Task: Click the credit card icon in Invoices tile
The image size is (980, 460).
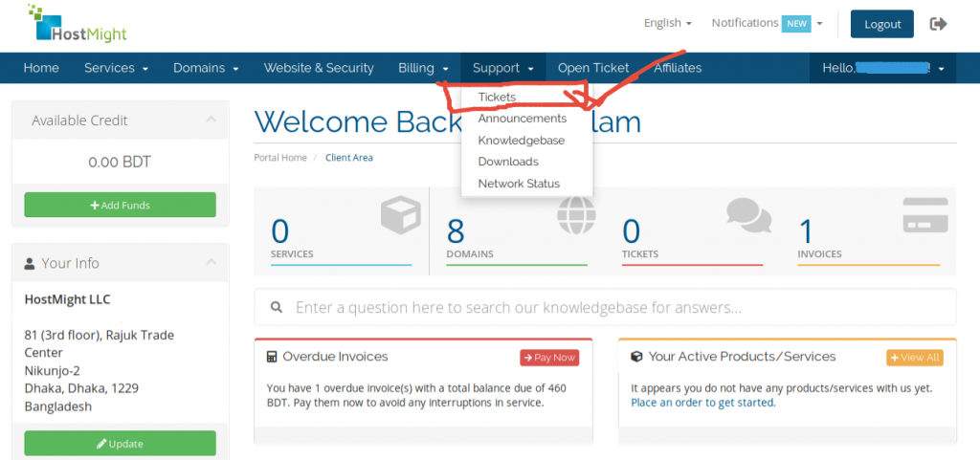Action: click(925, 215)
